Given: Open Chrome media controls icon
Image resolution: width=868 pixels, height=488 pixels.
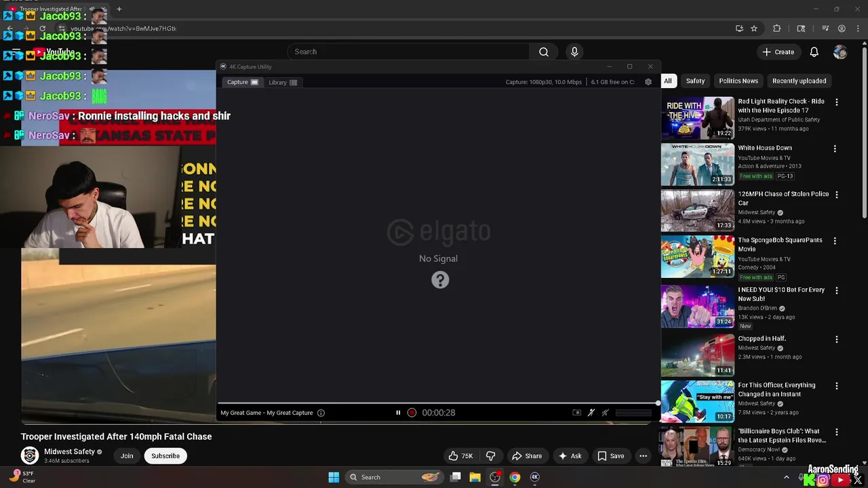Looking at the screenshot, I should tap(825, 28).
